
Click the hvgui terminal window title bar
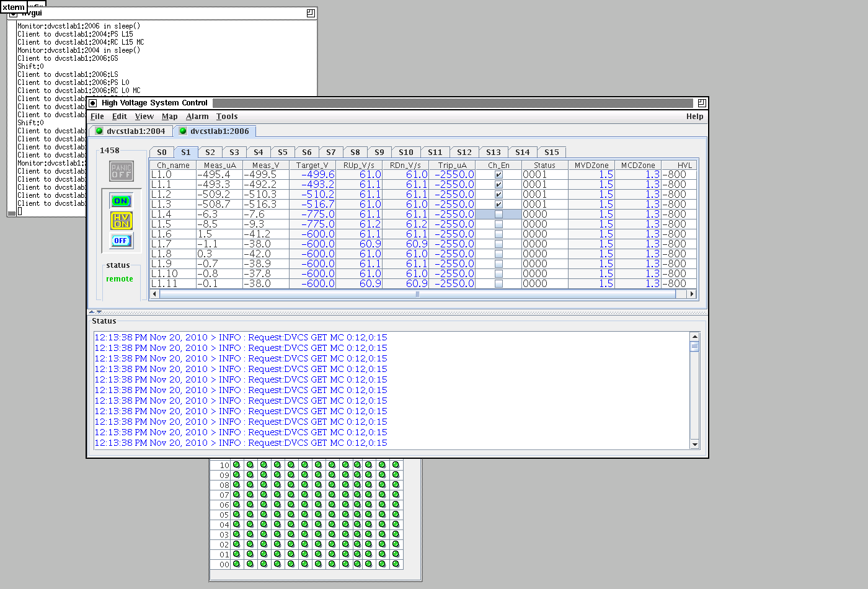pyautogui.click(x=162, y=13)
